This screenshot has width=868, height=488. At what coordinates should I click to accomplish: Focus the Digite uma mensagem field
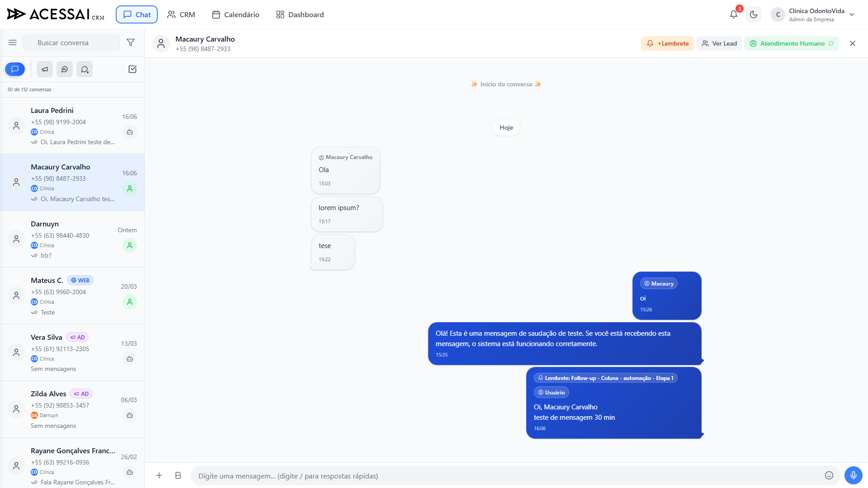click(x=506, y=476)
